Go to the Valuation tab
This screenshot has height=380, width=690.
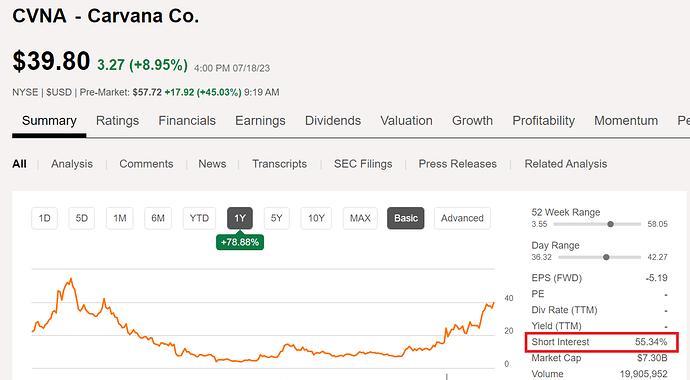pos(406,121)
